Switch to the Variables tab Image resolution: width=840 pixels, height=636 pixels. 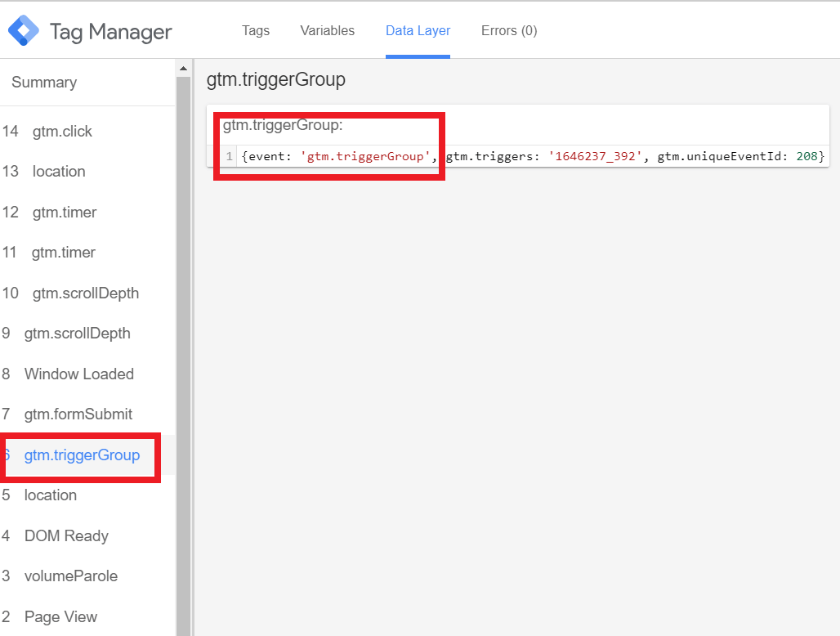click(328, 30)
